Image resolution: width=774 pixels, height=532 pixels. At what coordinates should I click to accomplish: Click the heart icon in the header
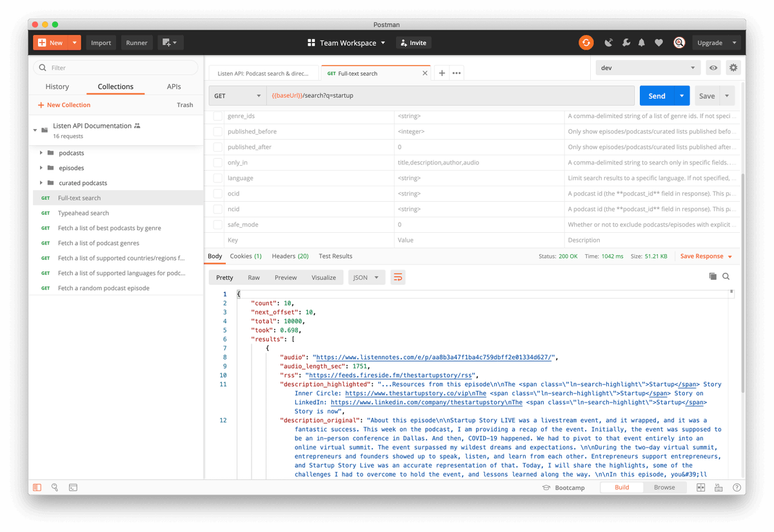coord(659,43)
